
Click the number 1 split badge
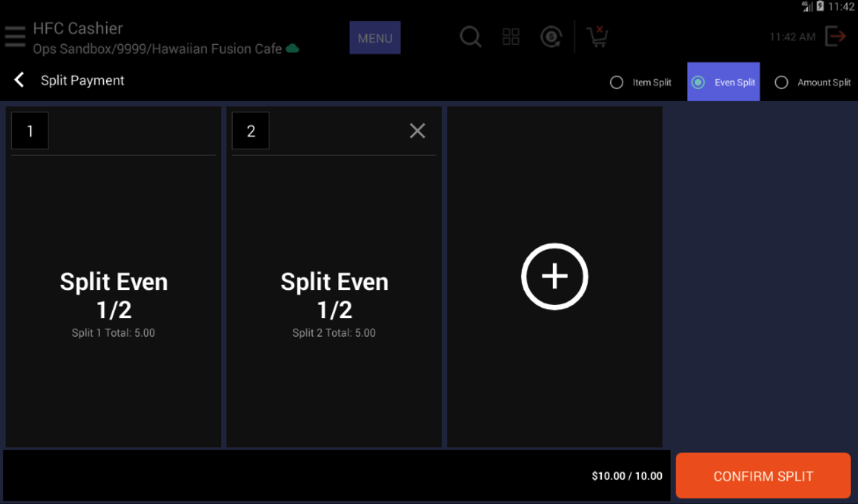click(x=30, y=131)
